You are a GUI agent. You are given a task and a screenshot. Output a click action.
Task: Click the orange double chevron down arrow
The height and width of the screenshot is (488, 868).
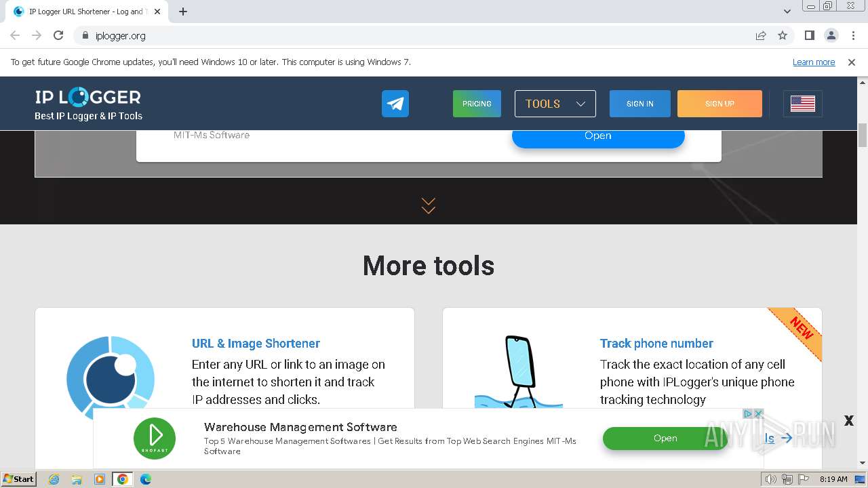[428, 205]
